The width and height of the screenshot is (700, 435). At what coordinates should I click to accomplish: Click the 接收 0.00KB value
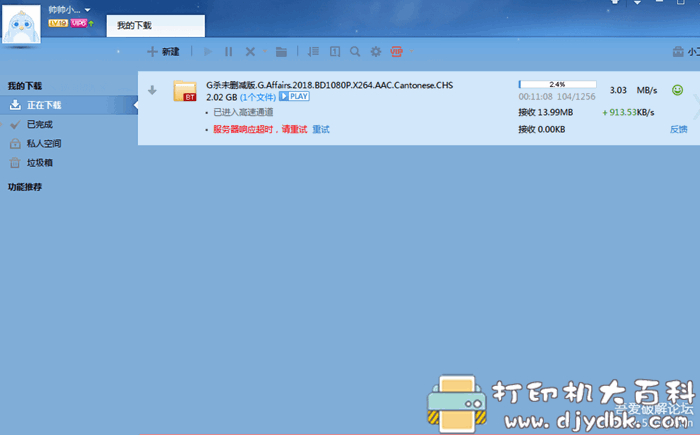coord(542,130)
